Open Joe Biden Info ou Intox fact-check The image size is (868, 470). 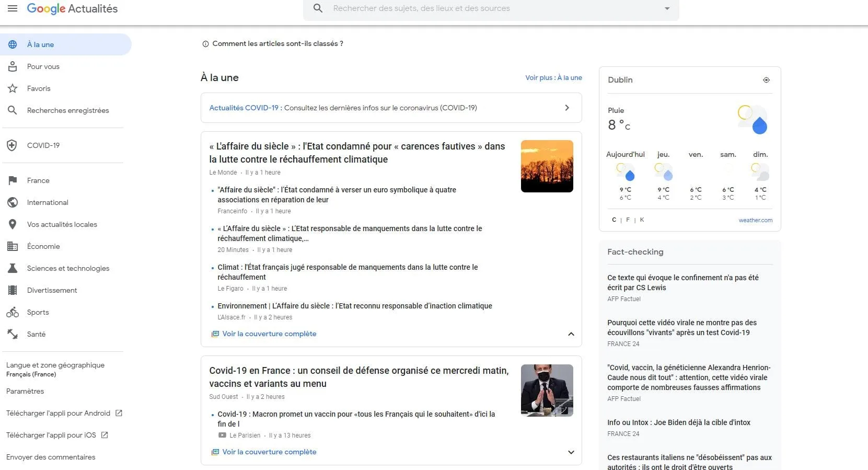tap(679, 422)
